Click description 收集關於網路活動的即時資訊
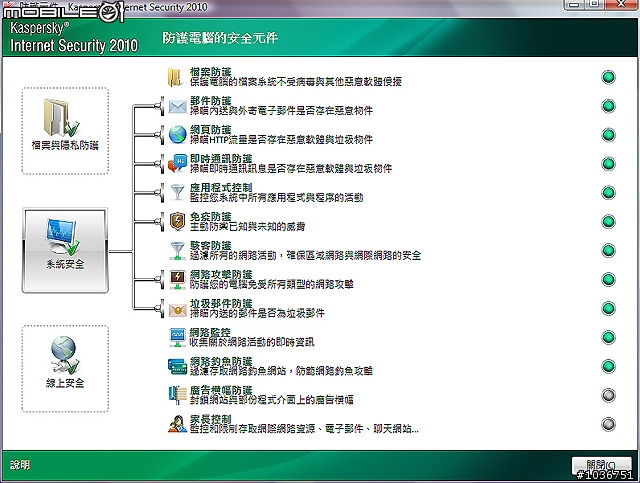Viewport: 640px width, 483px height. tap(252, 342)
